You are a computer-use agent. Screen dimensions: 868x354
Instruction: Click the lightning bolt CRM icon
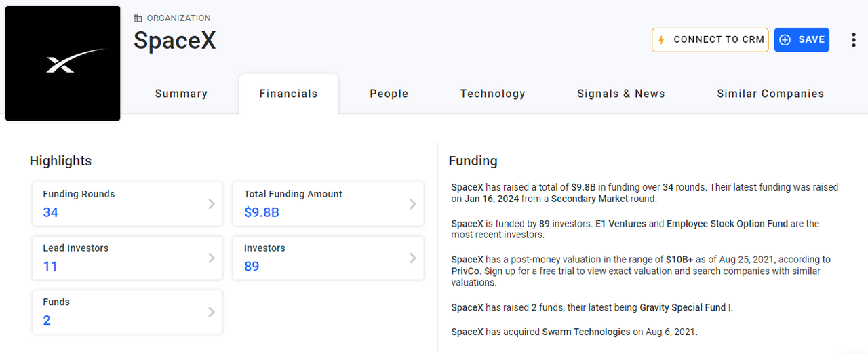tap(662, 40)
